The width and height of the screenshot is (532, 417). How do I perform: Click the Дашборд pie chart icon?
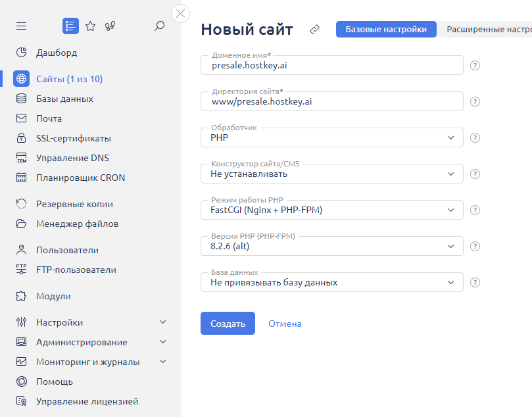click(x=22, y=53)
